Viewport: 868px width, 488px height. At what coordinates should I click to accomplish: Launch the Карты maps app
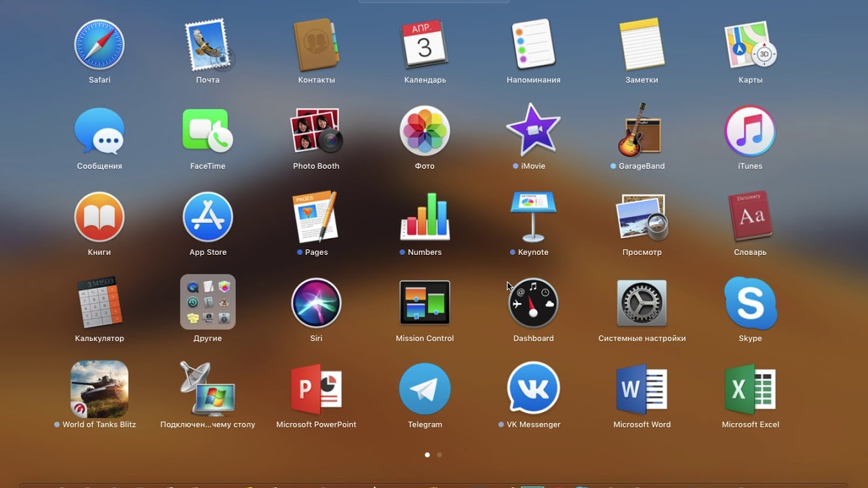pos(751,45)
